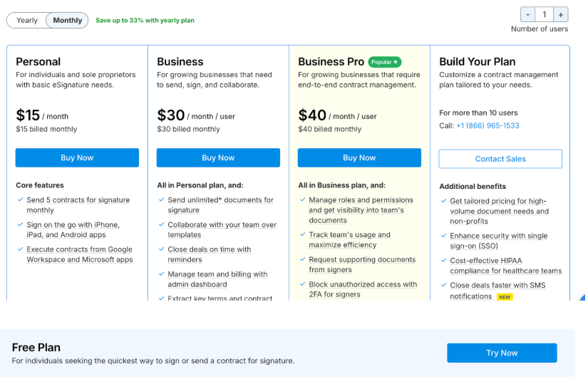Click the number of users input field
Viewport: 588px width, 379px height.
coord(545,14)
